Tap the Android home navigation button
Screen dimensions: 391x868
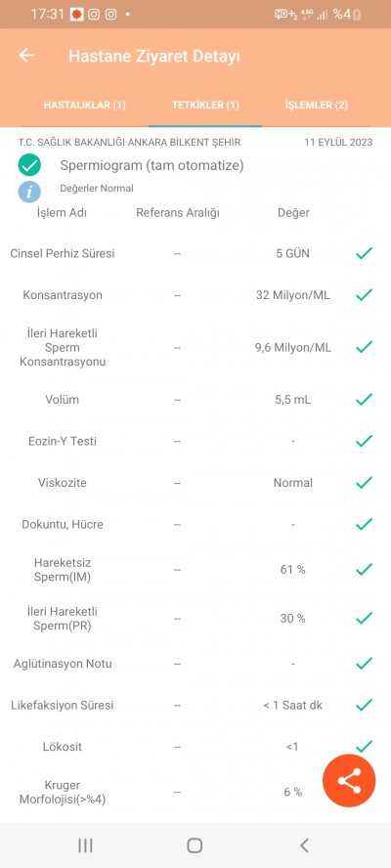(x=195, y=845)
